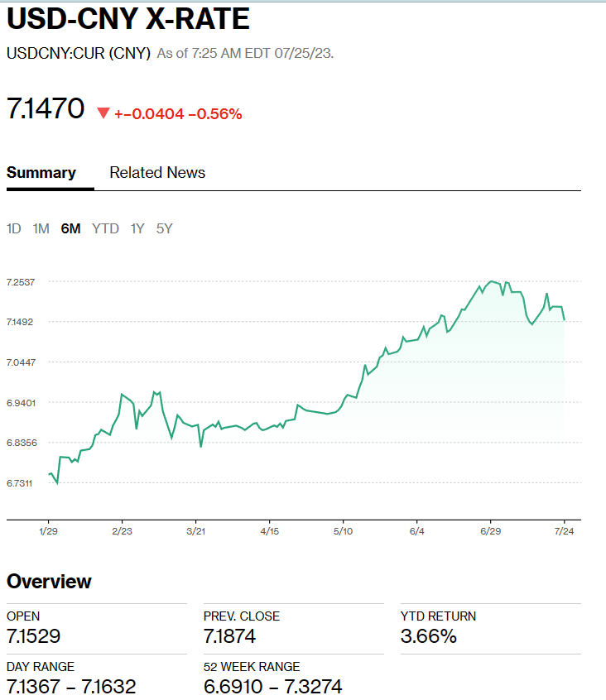The image size is (606, 700).
Task: Select the 6M chart range
Action: coord(70,228)
